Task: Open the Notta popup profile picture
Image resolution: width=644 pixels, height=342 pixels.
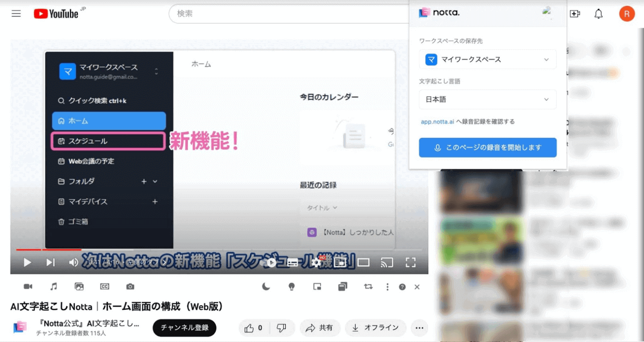Action: tap(548, 13)
